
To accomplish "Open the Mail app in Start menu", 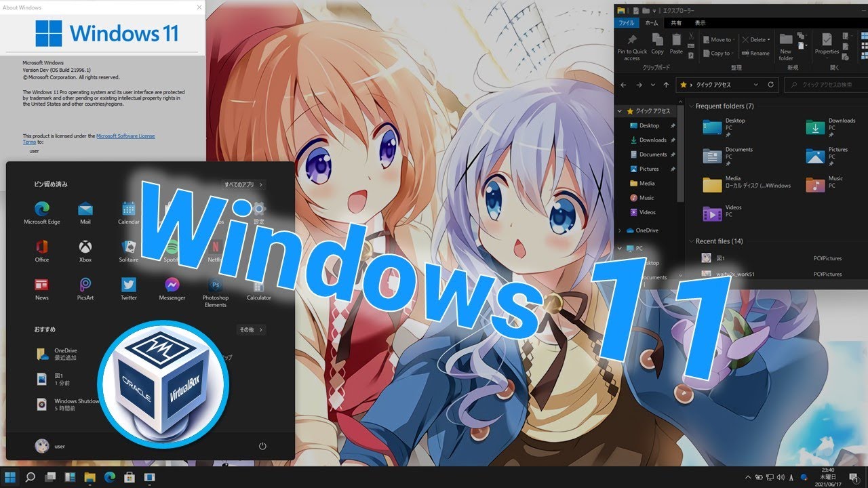I will point(85,213).
